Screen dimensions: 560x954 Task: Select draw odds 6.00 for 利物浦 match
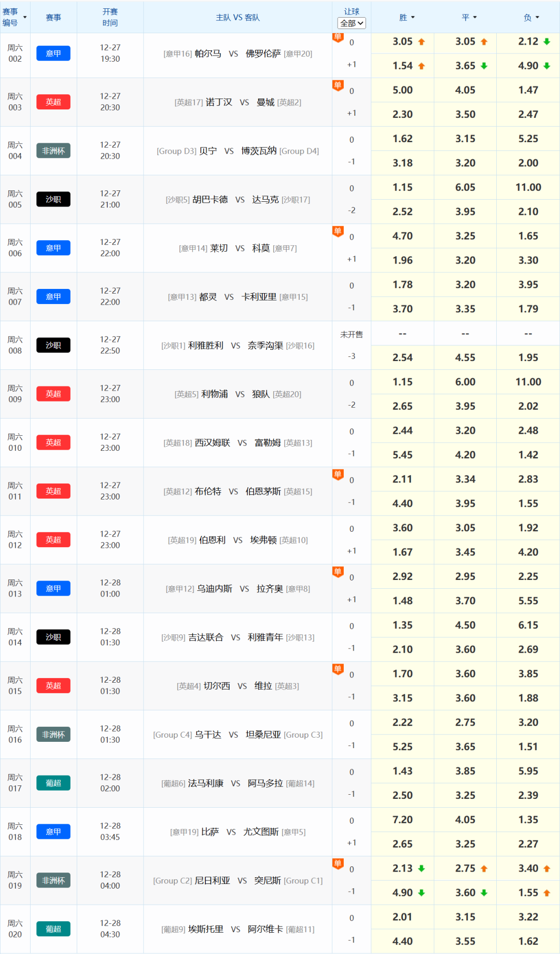465,382
